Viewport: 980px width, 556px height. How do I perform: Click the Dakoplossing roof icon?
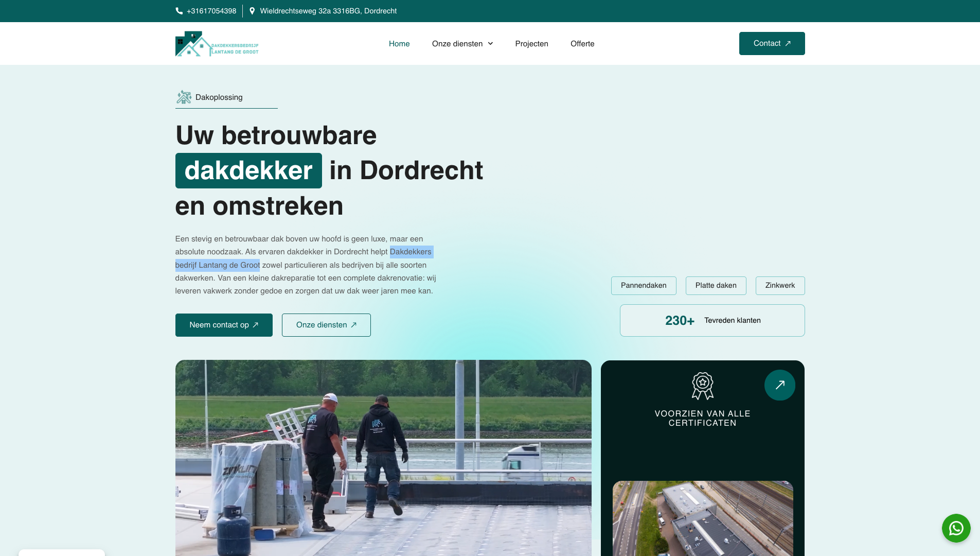pyautogui.click(x=184, y=97)
